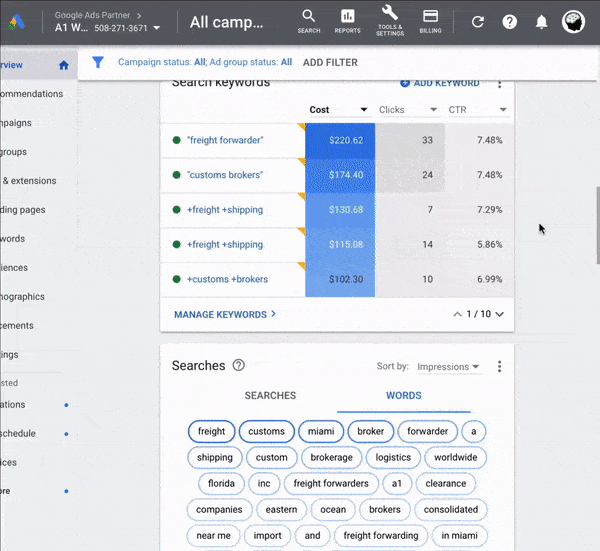Click the $220.62 cost cell
600x551 pixels.
tap(340, 140)
